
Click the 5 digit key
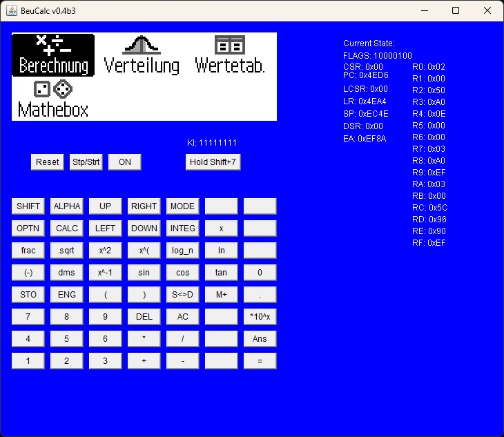click(66, 339)
